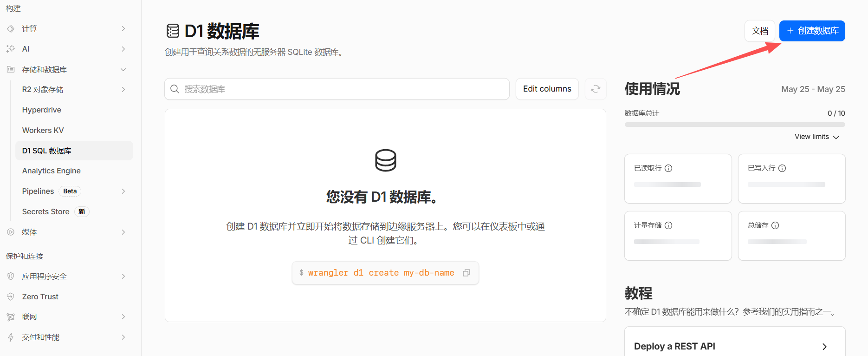Expand the Pipelines chevron
This screenshot has height=356, width=868.
tap(123, 191)
